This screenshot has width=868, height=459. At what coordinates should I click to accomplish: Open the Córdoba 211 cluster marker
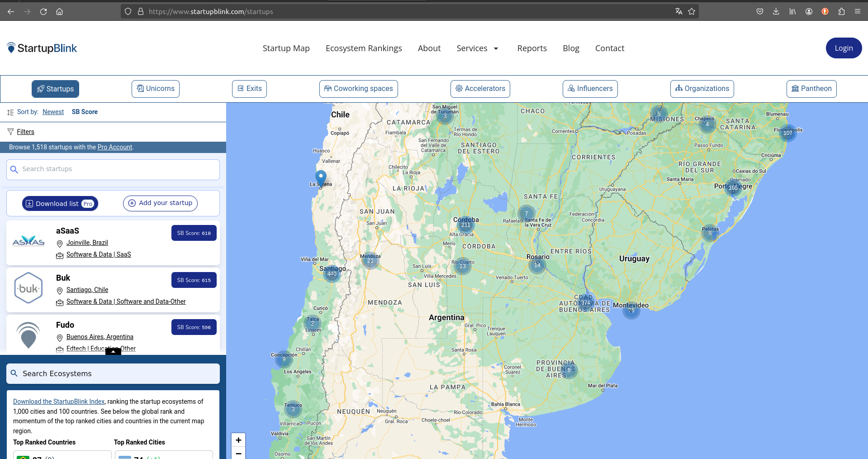click(x=465, y=225)
